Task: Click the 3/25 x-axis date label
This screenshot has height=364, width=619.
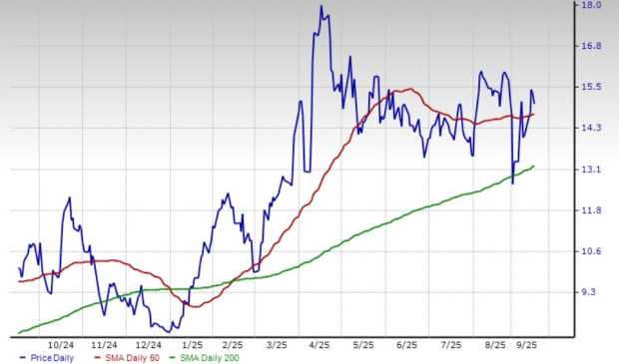Action: pyautogui.click(x=277, y=345)
